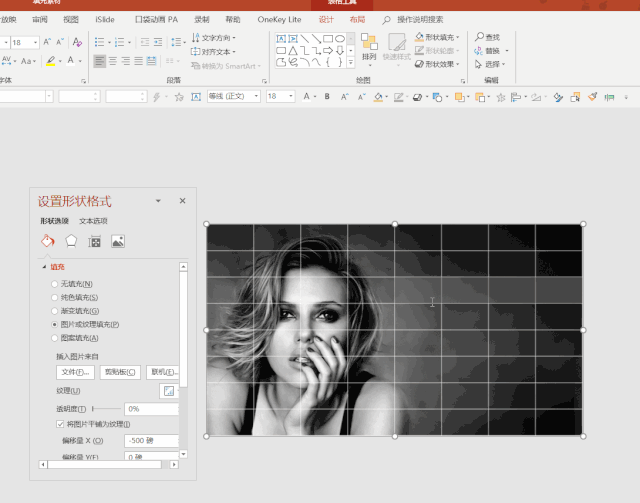This screenshot has height=503, width=640.
Task: Align text left in paragraph group
Action: (100, 61)
